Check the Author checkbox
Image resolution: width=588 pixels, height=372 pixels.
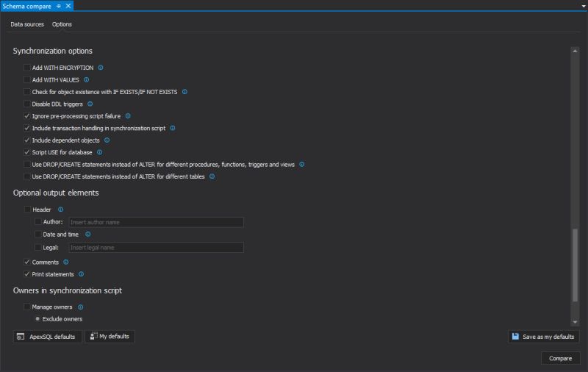(x=37, y=221)
